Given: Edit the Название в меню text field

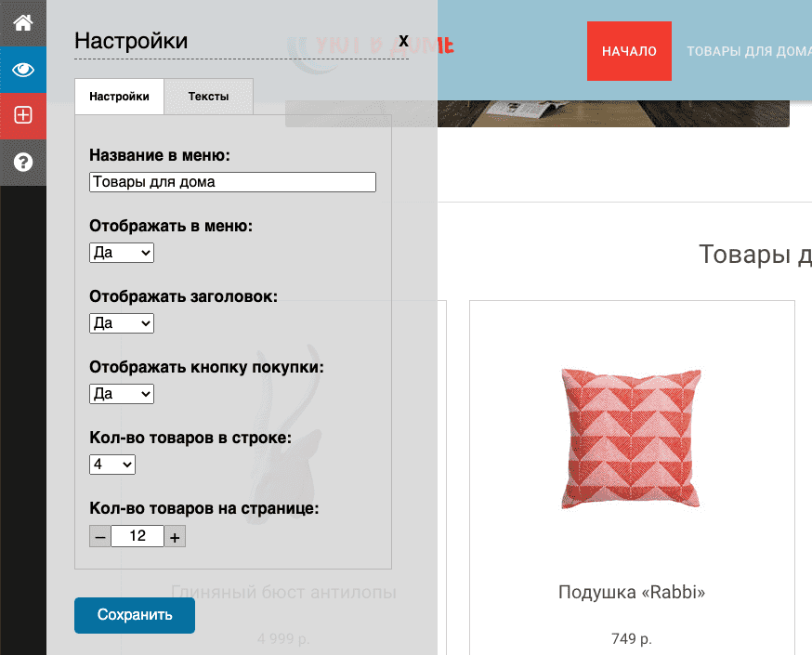Looking at the screenshot, I should pos(232,182).
